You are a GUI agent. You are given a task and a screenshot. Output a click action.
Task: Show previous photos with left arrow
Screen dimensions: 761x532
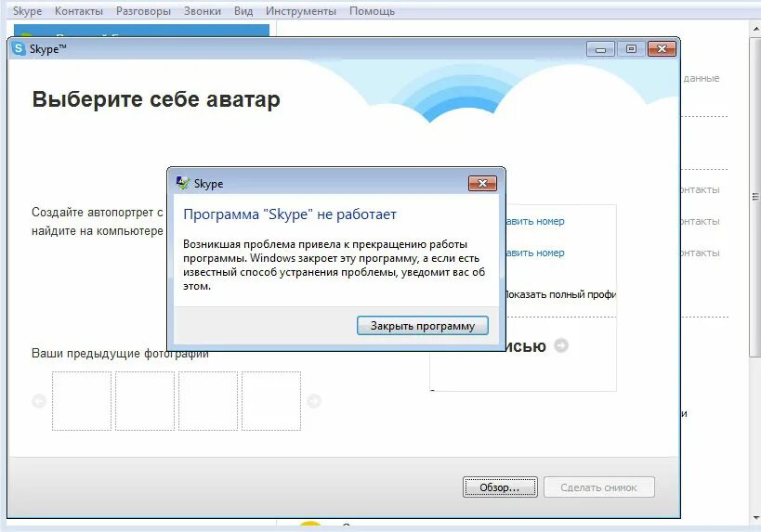(39, 401)
